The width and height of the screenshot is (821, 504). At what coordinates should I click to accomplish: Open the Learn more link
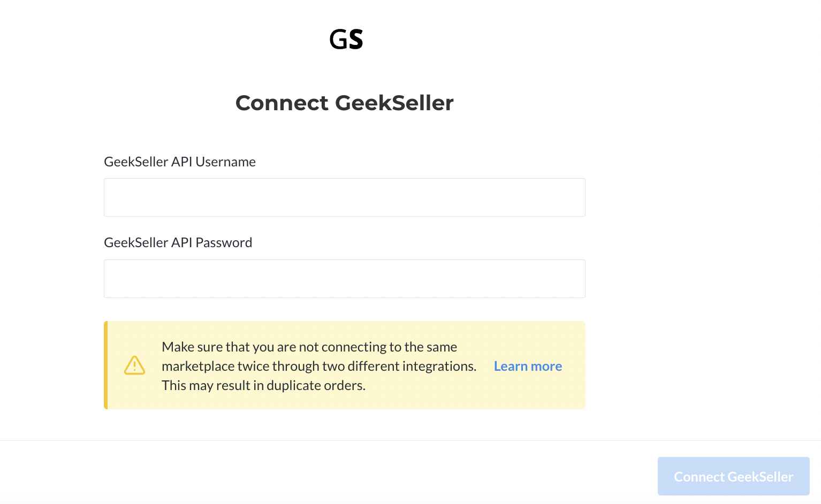528,366
